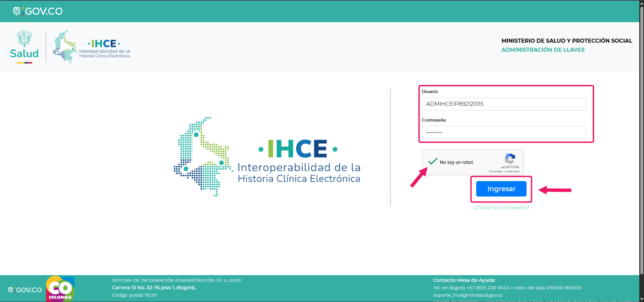Click the soporte_ihce@minsalud.gov.co email text
The image size is (644, 302).
click(468, 295)
